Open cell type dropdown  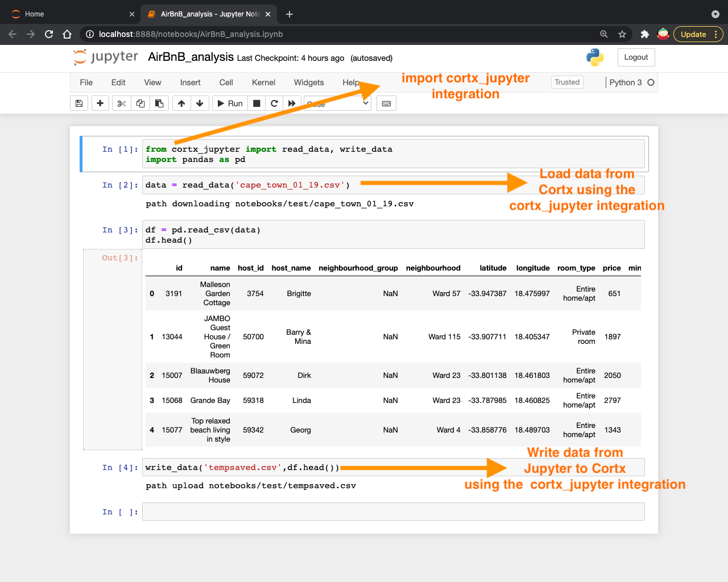click(x=337, y=103)
